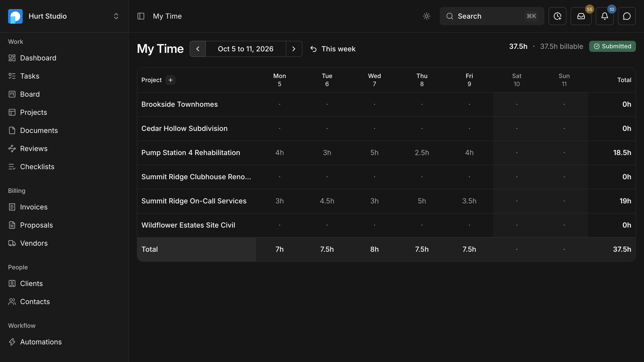644x362 pixels.
Task: Click the 8h Wednesday total cell
Action: pos(374,249)
